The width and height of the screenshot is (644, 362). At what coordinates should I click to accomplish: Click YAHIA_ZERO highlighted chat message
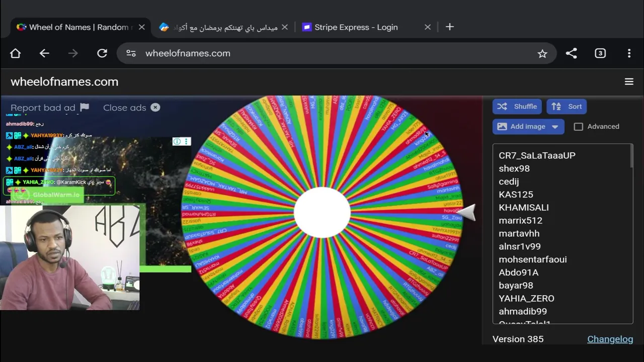click(x=59, y=186)
